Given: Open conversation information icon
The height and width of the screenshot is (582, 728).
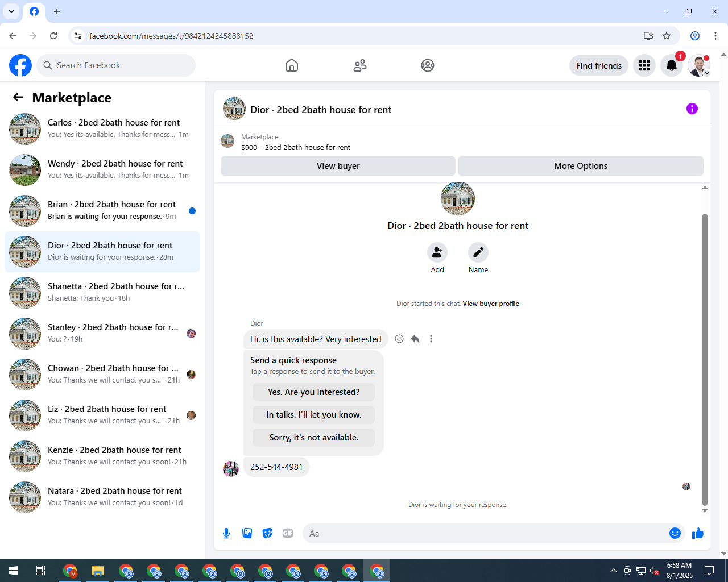Looking at the screenshot, I should (x=692, y=109).
